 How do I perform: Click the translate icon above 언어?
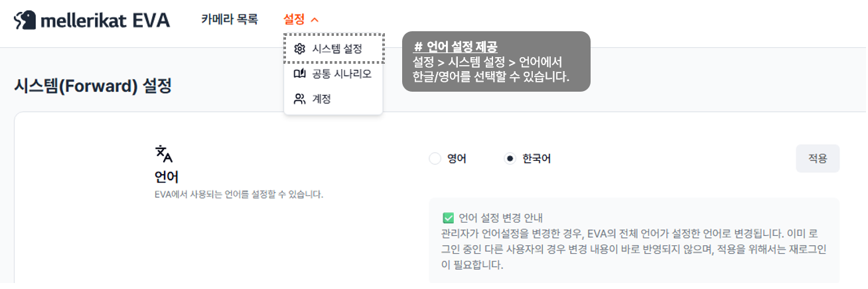pyautogui.click(x=163, y=153)
